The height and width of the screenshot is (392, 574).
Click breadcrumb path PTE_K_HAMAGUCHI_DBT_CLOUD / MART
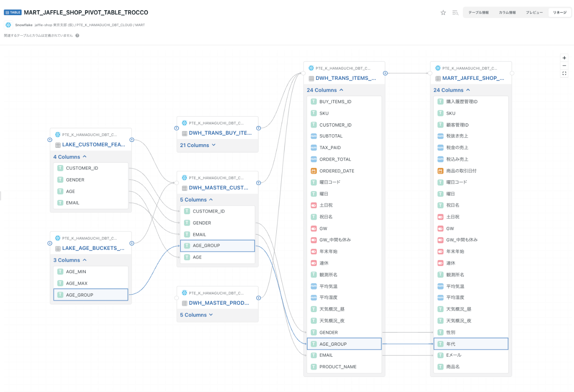tap(110, 25)
